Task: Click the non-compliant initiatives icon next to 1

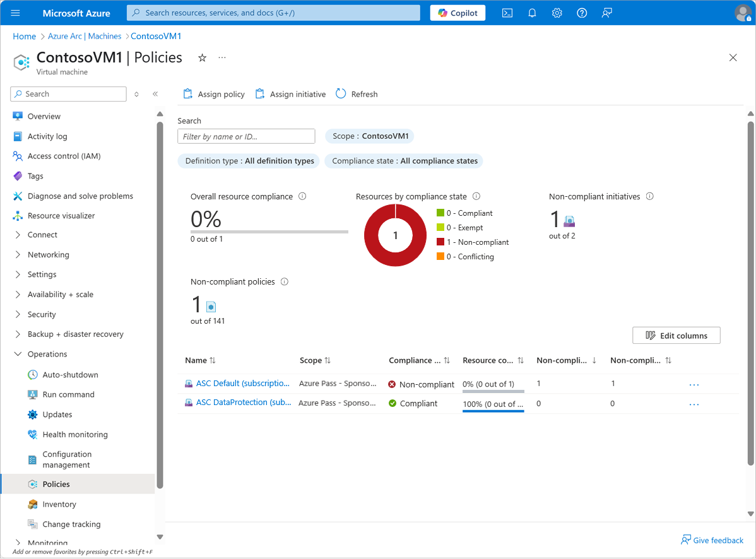Action: coord(569,221)
